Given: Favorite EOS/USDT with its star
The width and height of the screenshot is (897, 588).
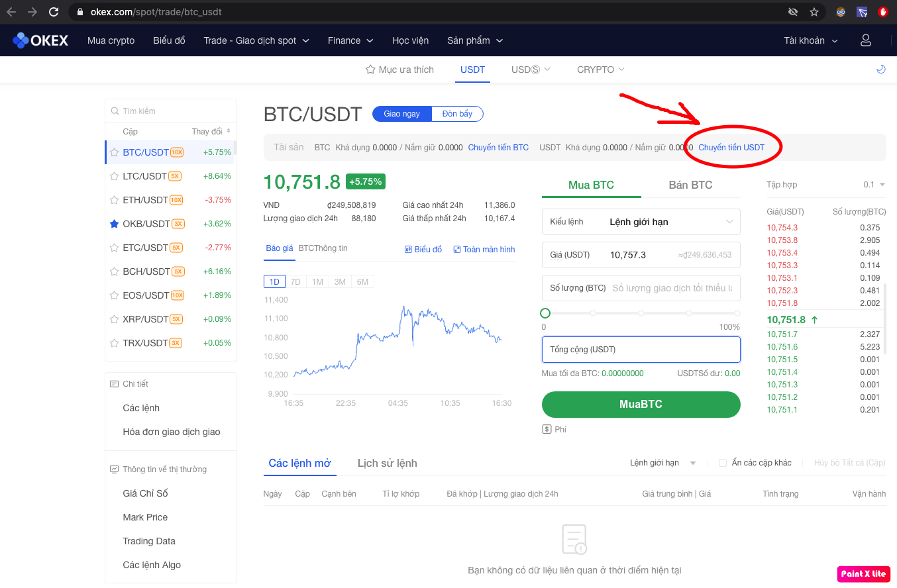Looking at the screenshot, I should pos(114,295).
